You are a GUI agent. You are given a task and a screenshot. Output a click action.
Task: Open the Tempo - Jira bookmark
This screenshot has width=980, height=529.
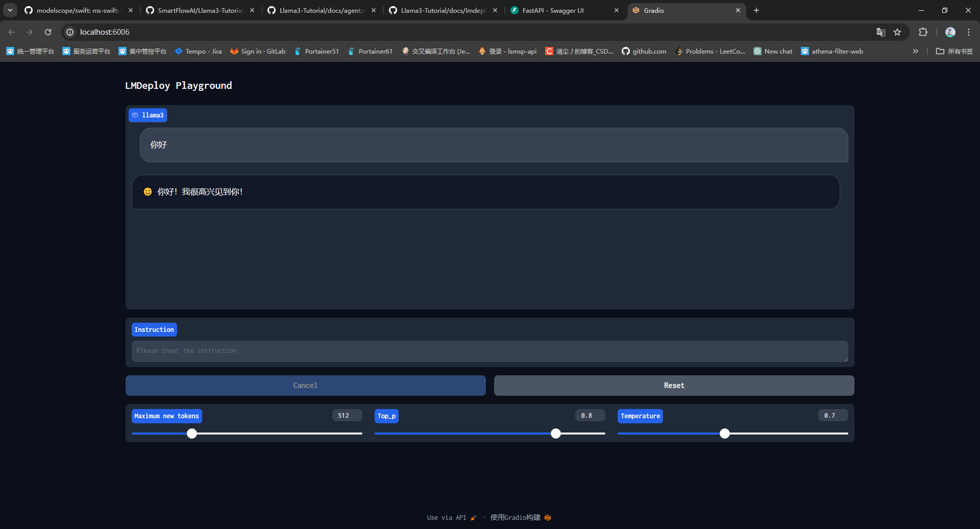click(x=198, y=51)
